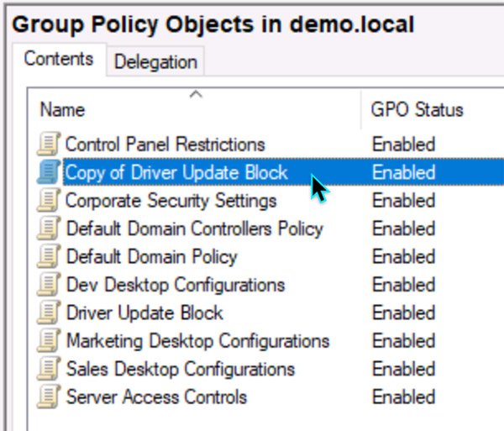The height and width of the screenshot is (431, 504).
Task: Click Enabled status of Corporate Security Settings
Action: [x=403, y=201]
